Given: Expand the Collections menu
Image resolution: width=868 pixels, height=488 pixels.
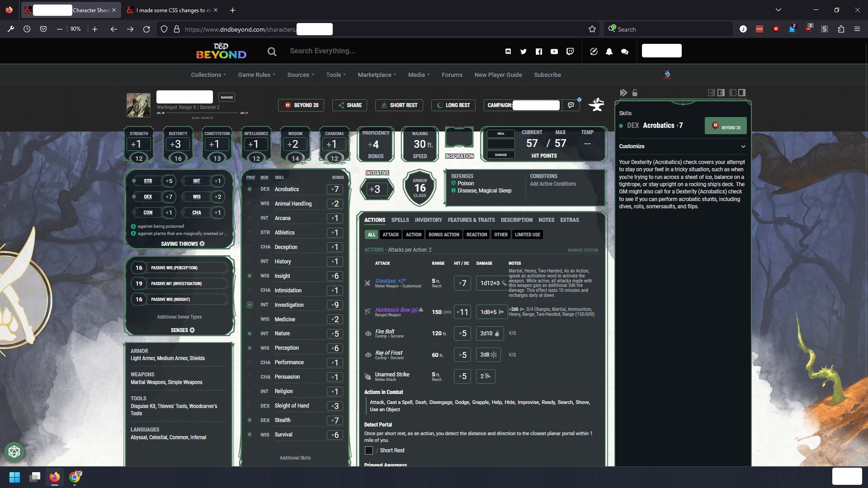Looking at the screenshot, I should pos(208,75).
